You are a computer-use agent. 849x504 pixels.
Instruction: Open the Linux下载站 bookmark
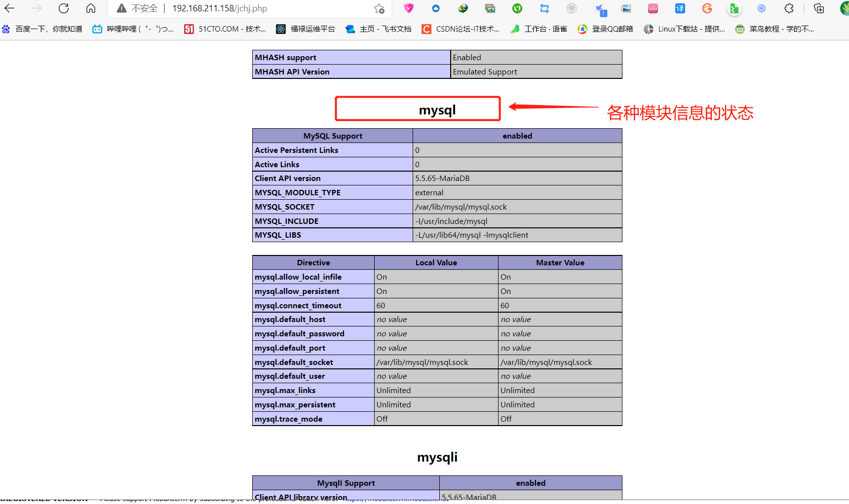click(x=685, y=29)
